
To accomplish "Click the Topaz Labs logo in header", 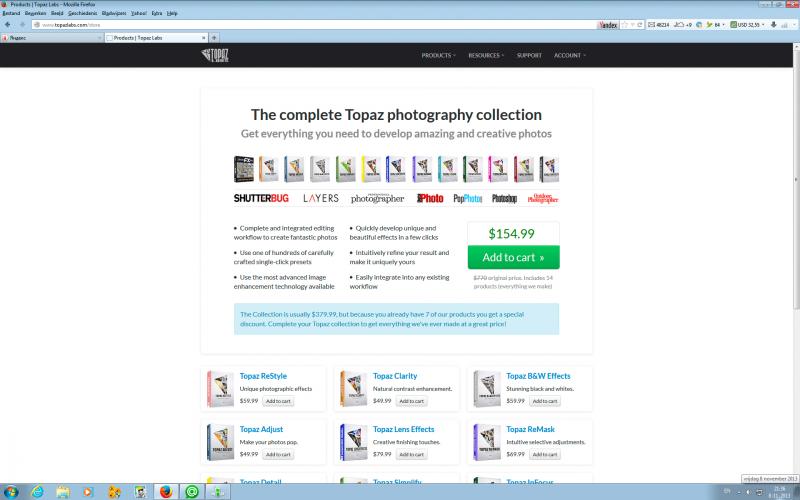I will click(215, 55).
